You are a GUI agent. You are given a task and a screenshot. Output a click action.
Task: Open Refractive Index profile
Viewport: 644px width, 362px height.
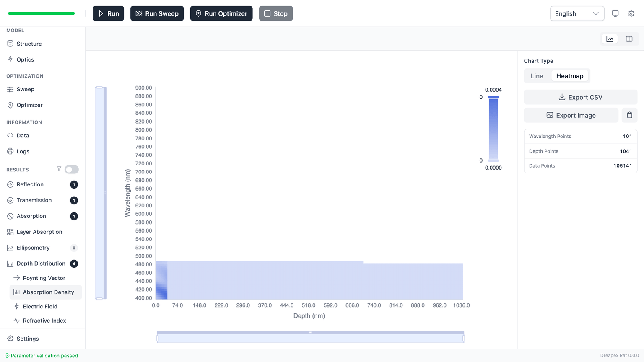(44, 321)
